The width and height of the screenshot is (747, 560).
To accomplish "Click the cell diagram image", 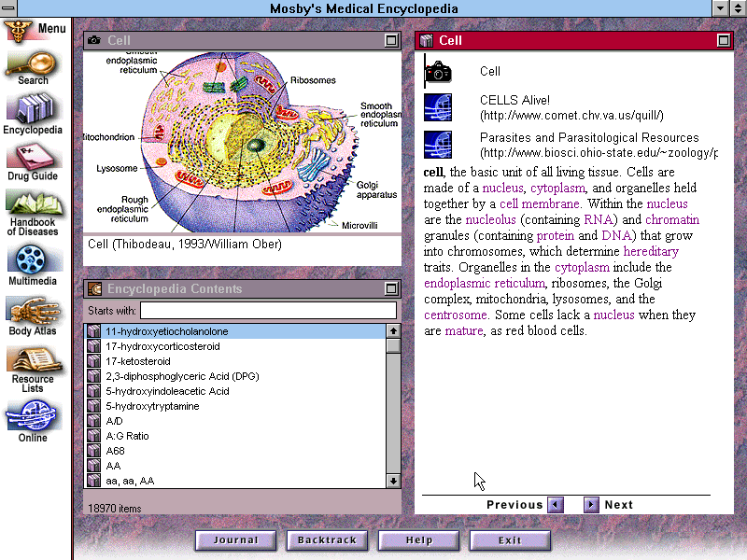I will coord(242,142).
